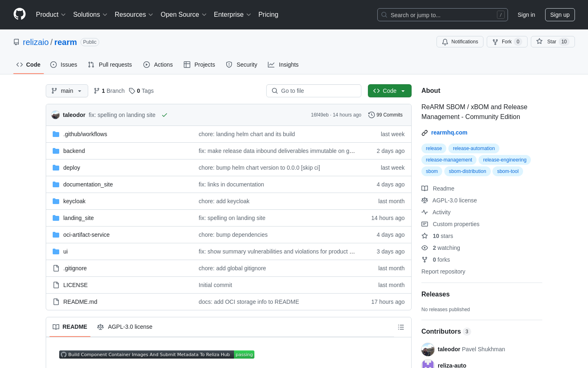Click the Custom properties icon
The image size is (588, 368).
pyautogui.click(x=425, y=224)
